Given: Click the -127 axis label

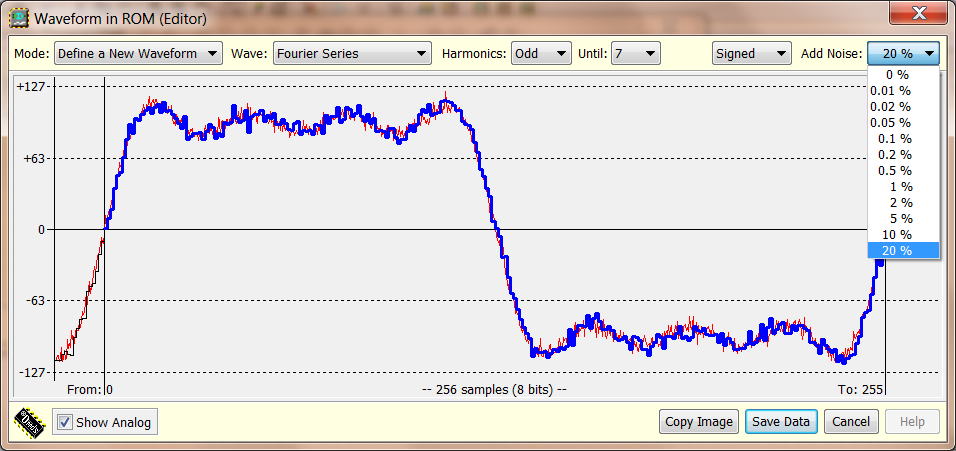Looking at the screenshot, I should coord(33,372).
